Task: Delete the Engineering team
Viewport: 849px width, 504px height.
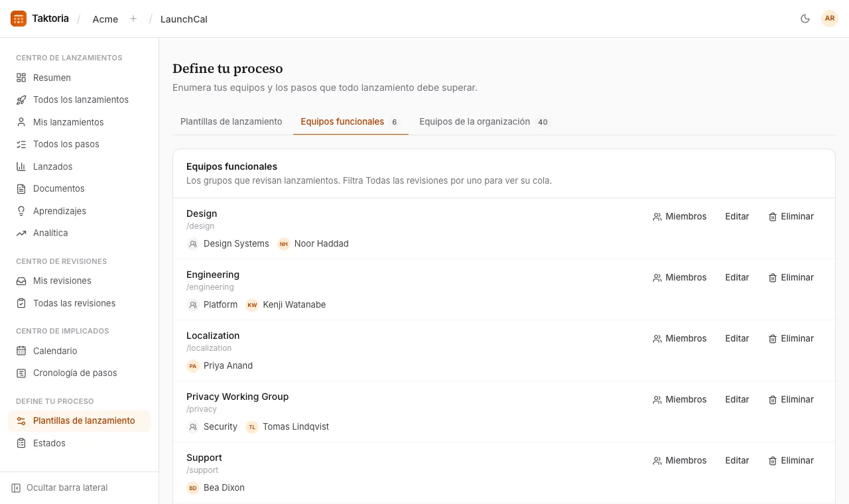Action: pos(791,277)
